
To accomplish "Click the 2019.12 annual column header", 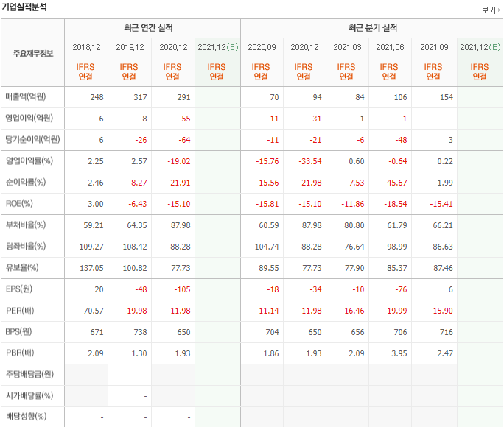I will (x=130, y=48).
